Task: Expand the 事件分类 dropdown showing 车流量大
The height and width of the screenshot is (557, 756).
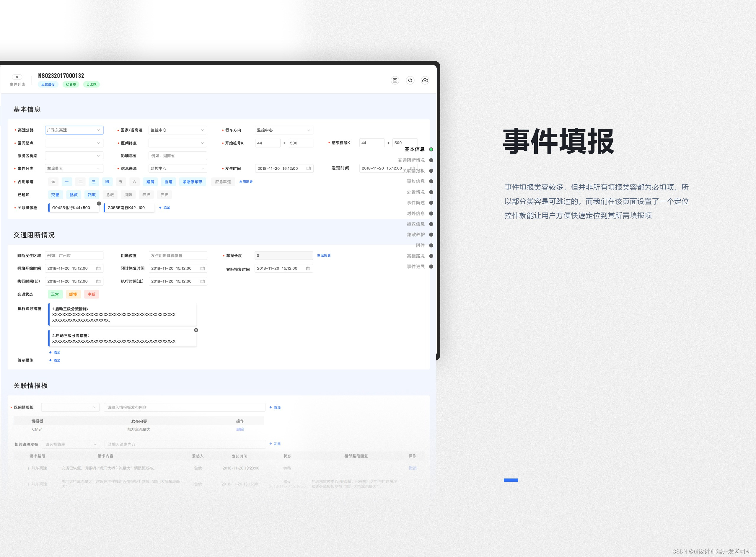Action: [74, 168]
